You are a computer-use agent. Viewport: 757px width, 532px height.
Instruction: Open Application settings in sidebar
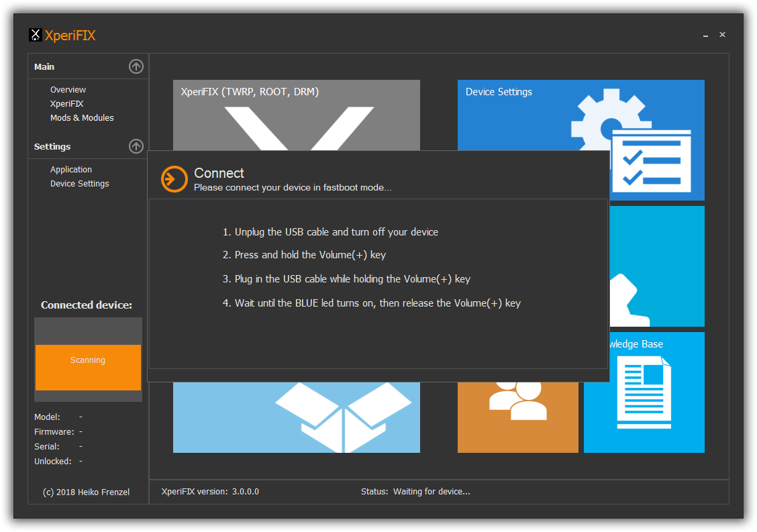click(71, 170)
